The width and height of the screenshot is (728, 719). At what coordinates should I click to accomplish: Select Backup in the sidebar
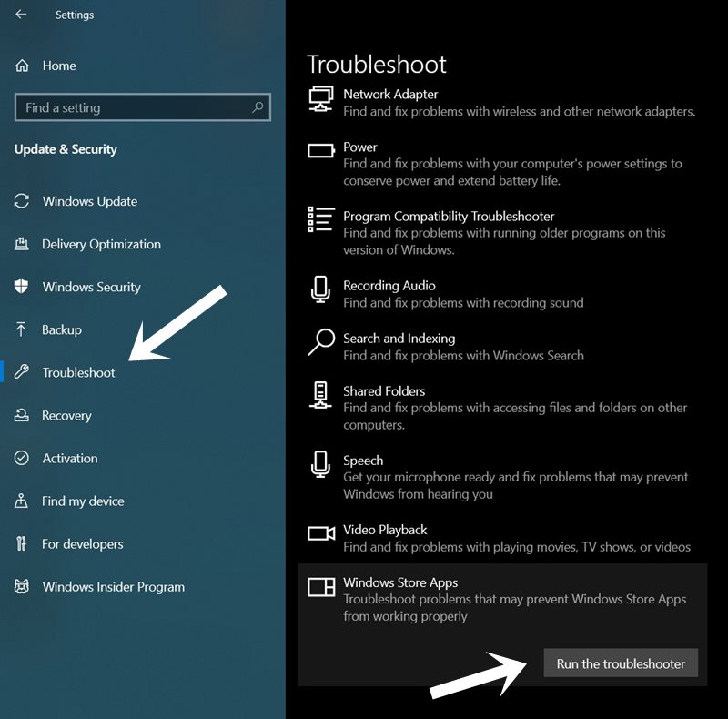pos(62,329)
